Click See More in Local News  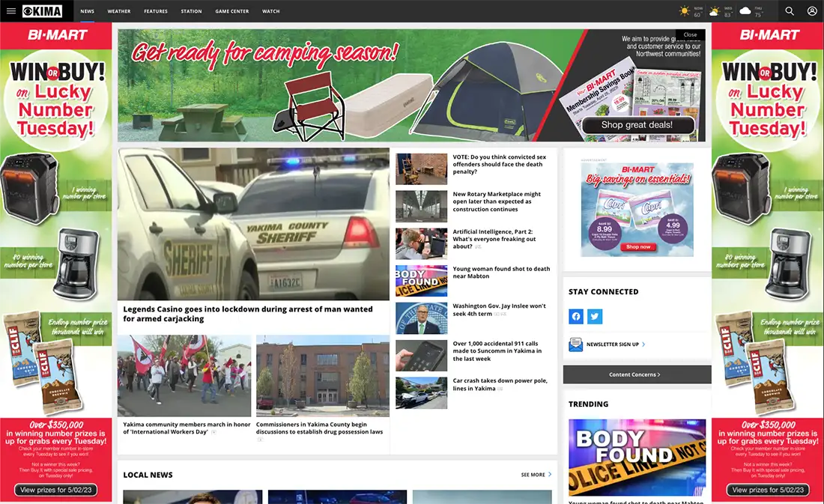536,475
